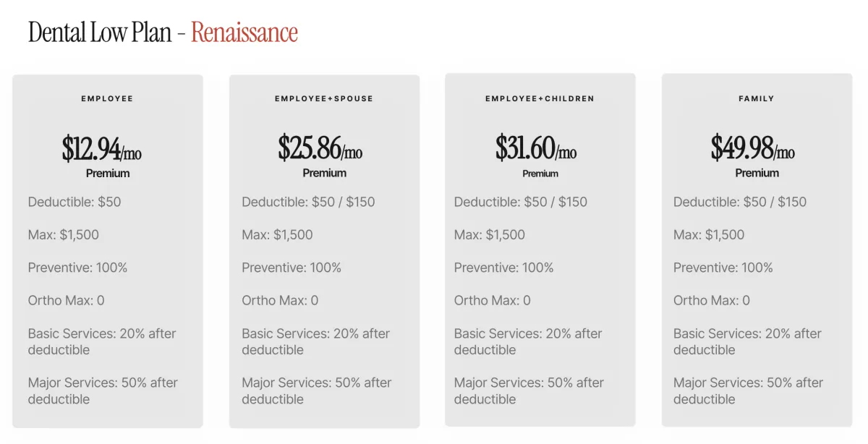Click the red Renaissance title text
This screenshot has height=444, width=868.
244,33
